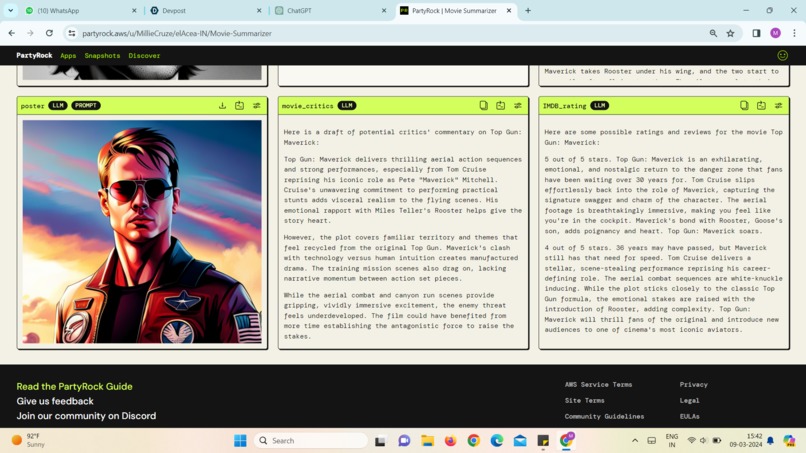Rerun the movie_critics widget
Screen dimensions: 806x453
[x=501, y=105]
